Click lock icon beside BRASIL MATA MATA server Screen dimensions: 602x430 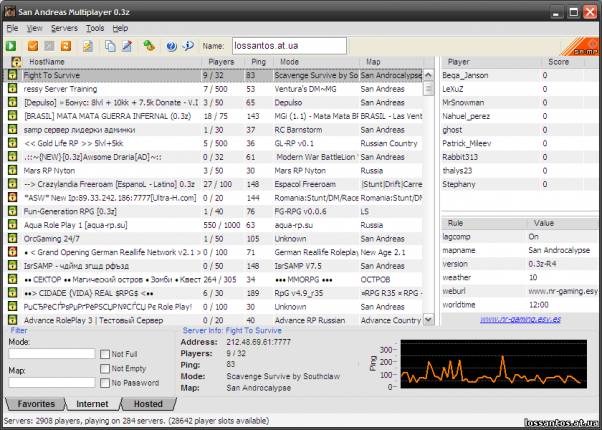click(x=13, y=116)
